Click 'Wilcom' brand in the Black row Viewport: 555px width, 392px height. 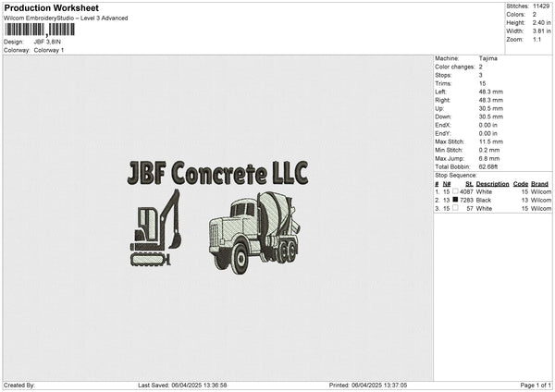point(541,201)
